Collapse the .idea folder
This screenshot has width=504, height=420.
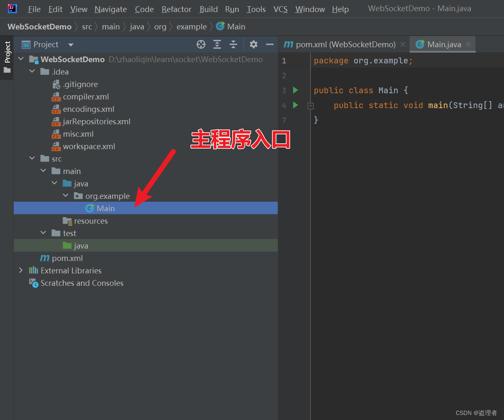click(x=32, y=71)
